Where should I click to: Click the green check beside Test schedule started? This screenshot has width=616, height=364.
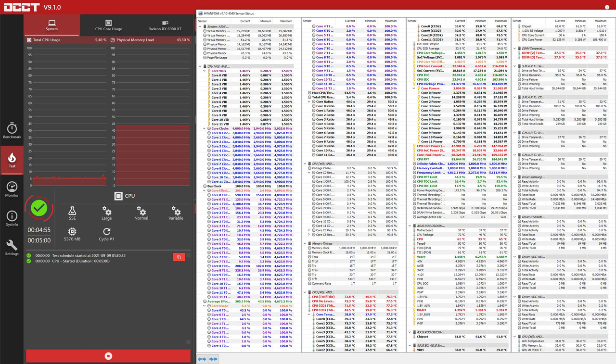pyautogui.click(x=29, y=255)
